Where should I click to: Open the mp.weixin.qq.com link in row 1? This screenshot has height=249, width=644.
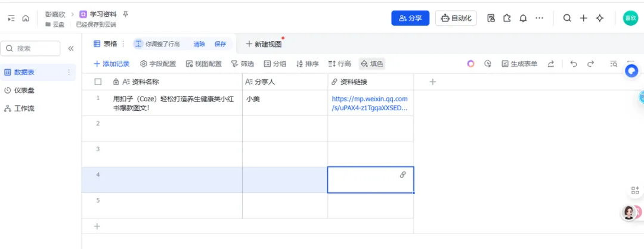(370, 103)
